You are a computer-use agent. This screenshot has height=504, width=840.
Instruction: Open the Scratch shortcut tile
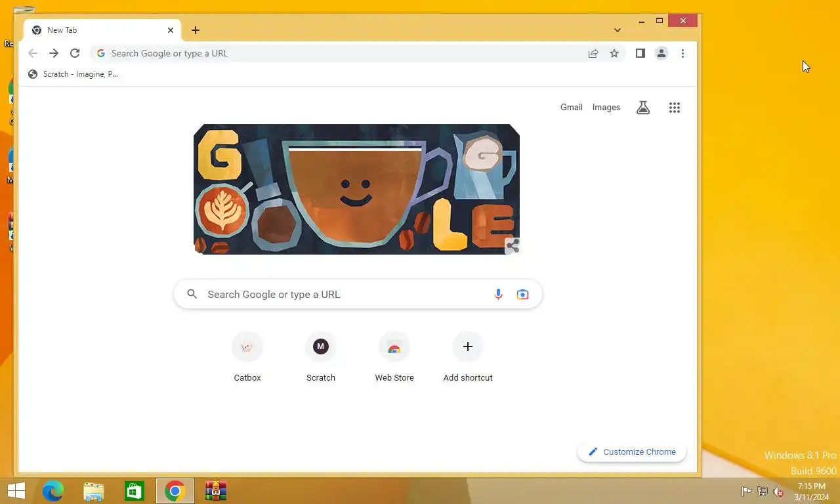pyautogui.click(x=321, y=358)
